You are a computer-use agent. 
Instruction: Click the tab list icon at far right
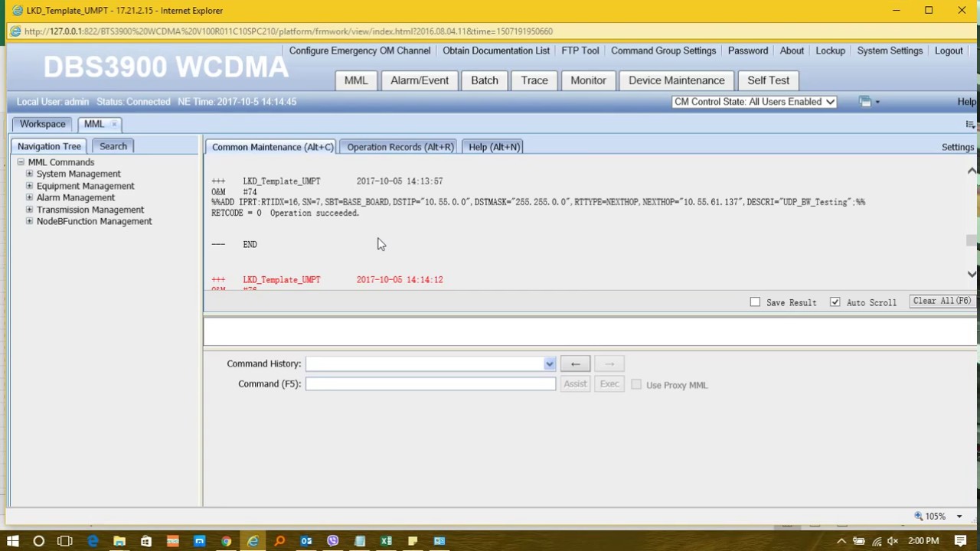coord(970,124)
